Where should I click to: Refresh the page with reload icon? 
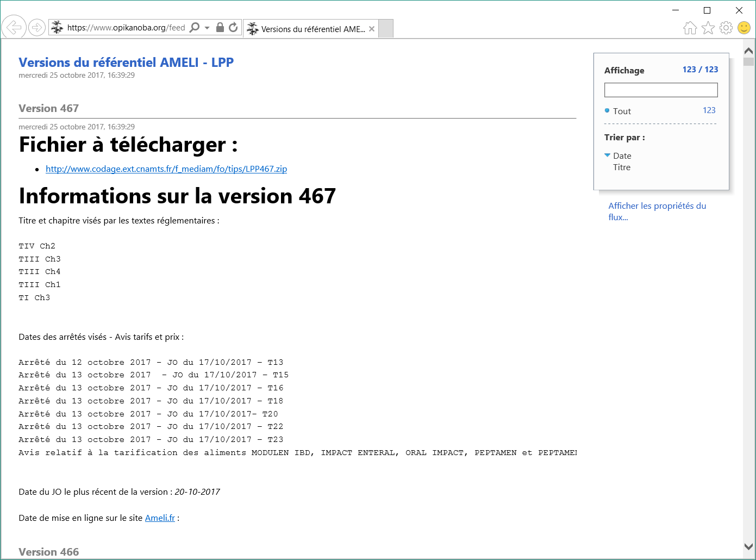pos(233,27)
